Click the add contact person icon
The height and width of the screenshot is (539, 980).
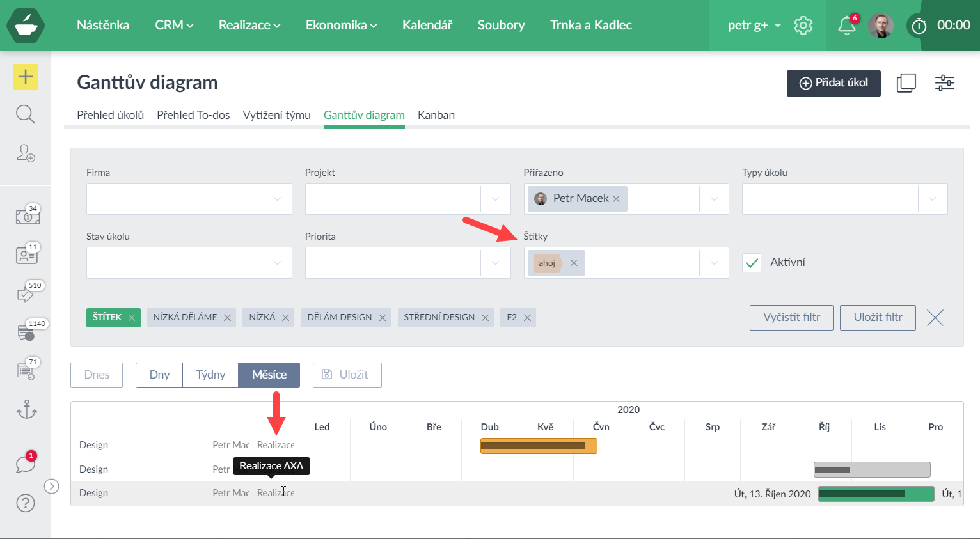tap(26, 153)
